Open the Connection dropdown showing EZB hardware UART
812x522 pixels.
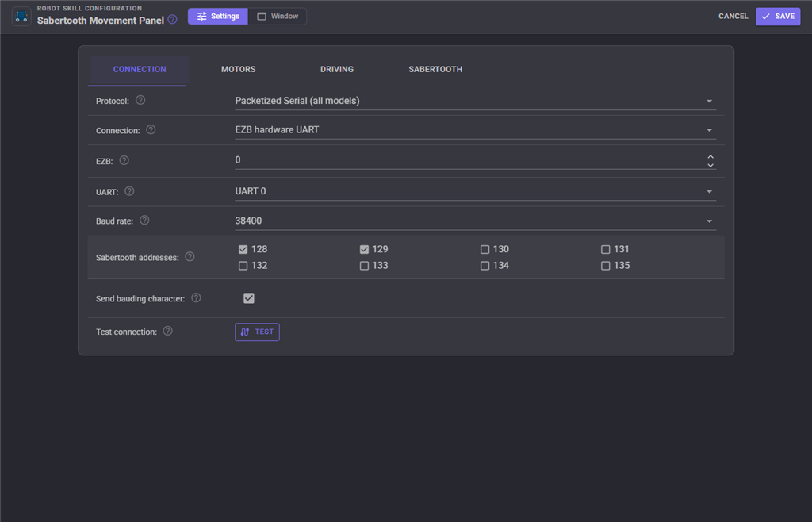(x=476, y=130)
